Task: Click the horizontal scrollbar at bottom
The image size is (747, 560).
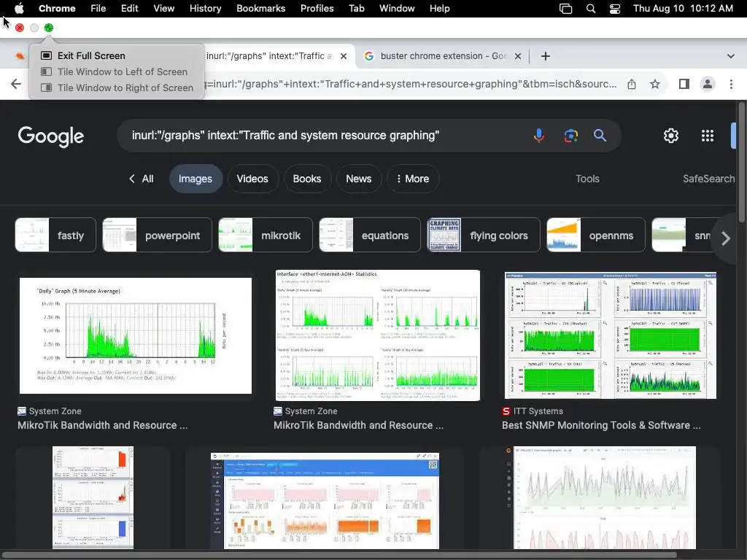Action: click(339, 555)
